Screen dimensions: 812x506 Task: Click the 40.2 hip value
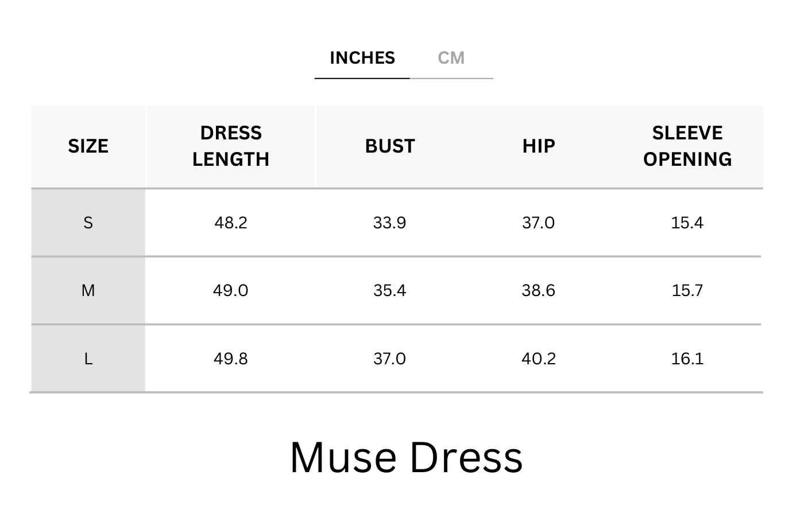click(539, 359)
